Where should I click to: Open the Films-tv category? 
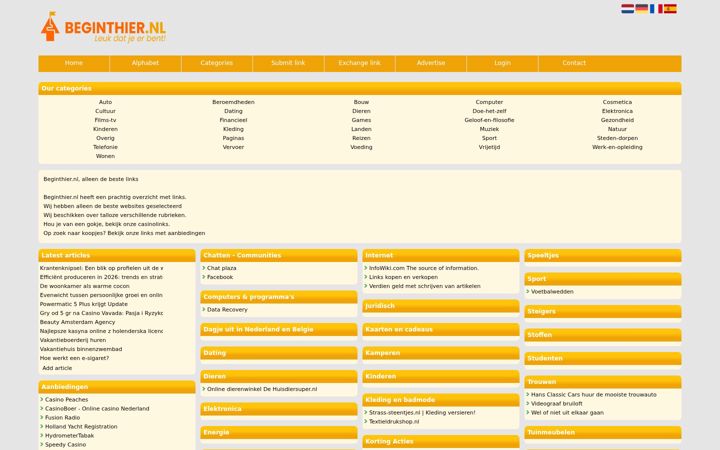click(x=105, y=120)
